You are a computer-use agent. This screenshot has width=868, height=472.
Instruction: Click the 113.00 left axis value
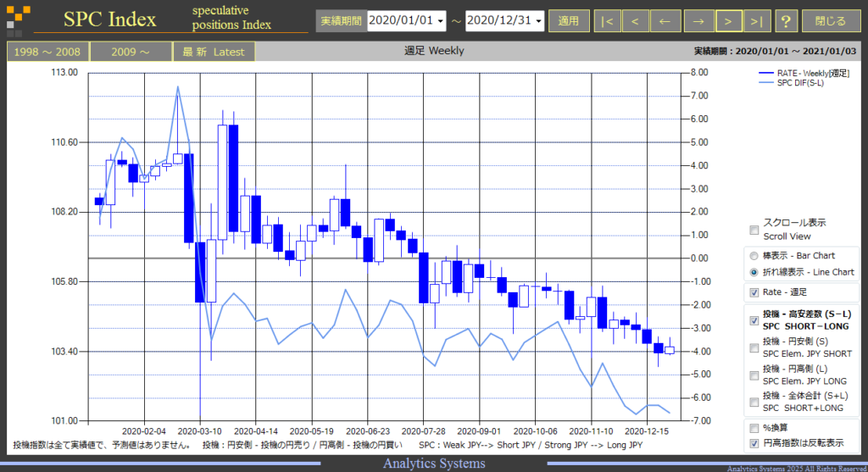coord(64,73)
